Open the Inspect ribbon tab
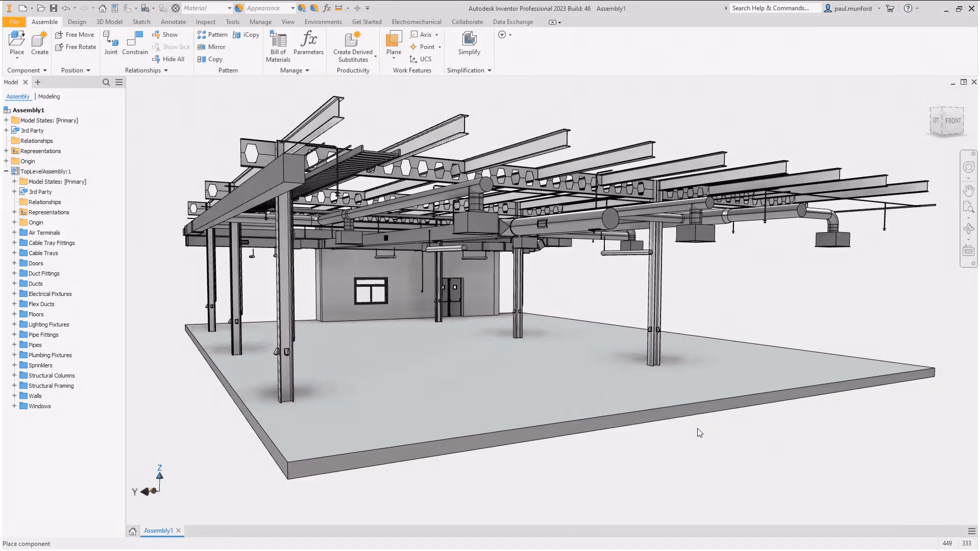The image size is (980, 551). click(x=205, y=22)
